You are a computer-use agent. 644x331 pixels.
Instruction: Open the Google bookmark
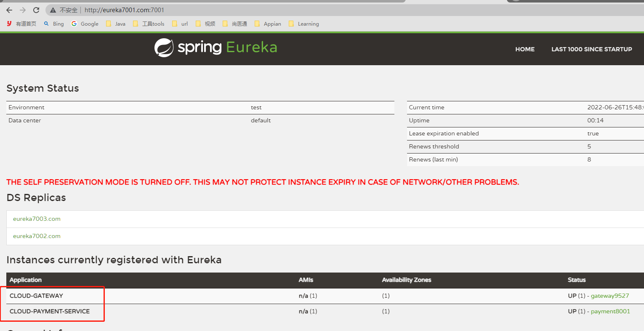click(85, 24)
